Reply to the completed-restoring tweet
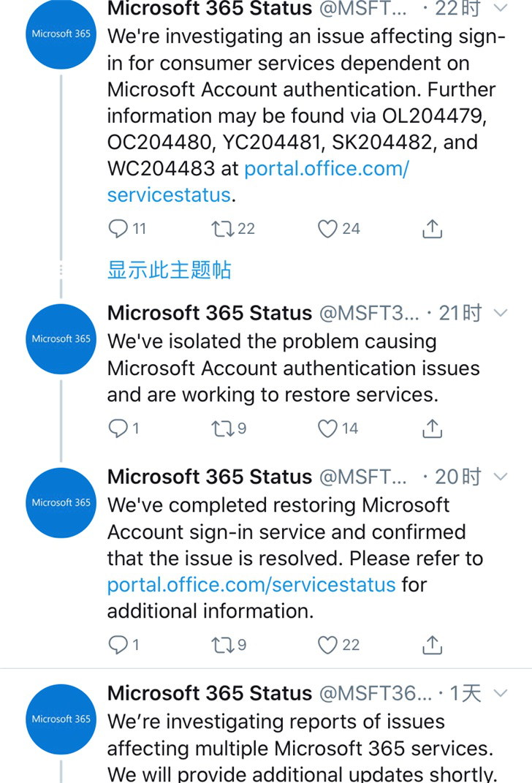Screen dimensions: 532x783 tap(118, 645)
